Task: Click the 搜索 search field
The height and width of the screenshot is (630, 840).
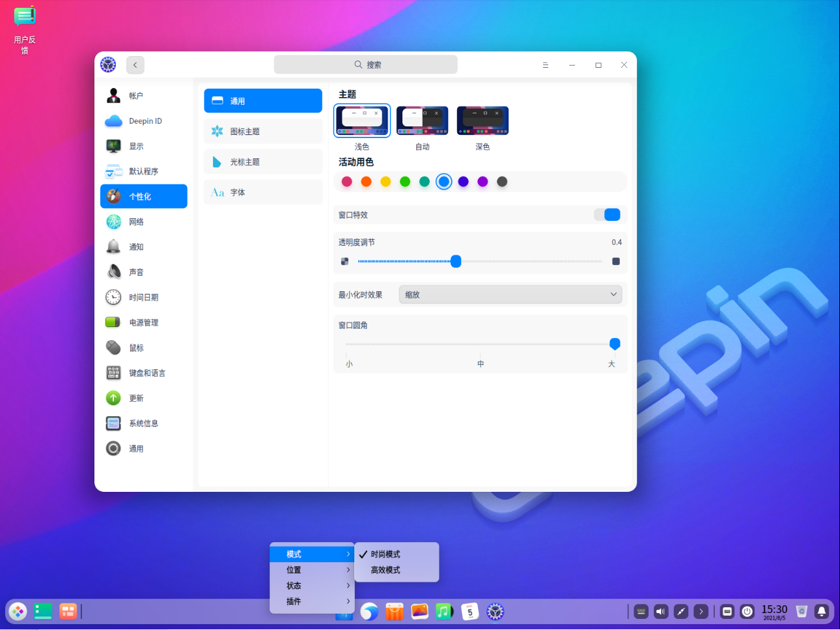Action: click(366, 64)
